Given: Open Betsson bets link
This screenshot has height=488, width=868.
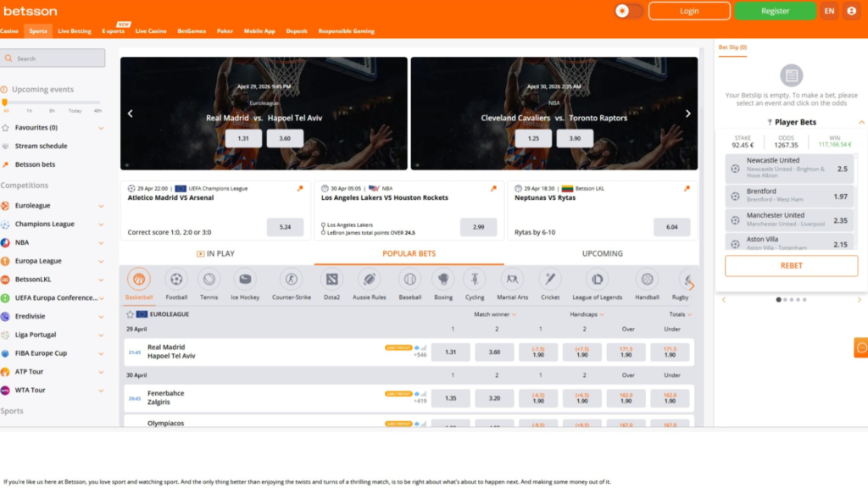Looking at the screenshot, I should 35,164.
